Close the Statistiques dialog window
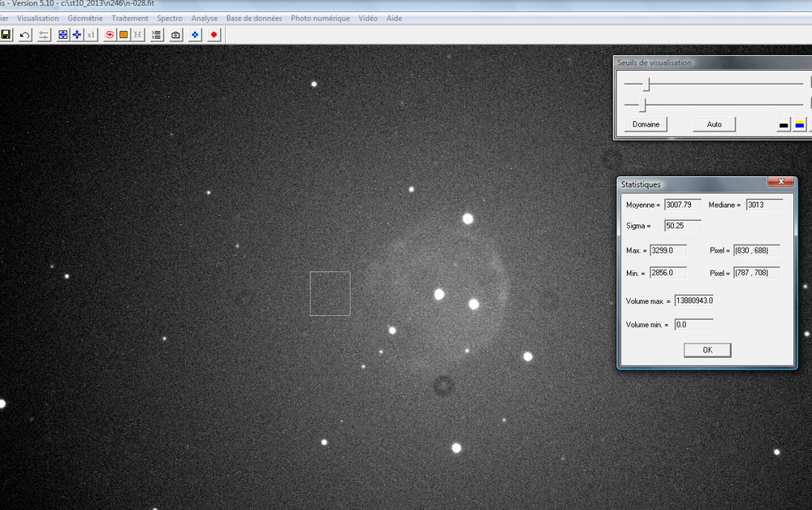Image resolution: width=812 pixels, height=510 pixels. coord(780,183)
